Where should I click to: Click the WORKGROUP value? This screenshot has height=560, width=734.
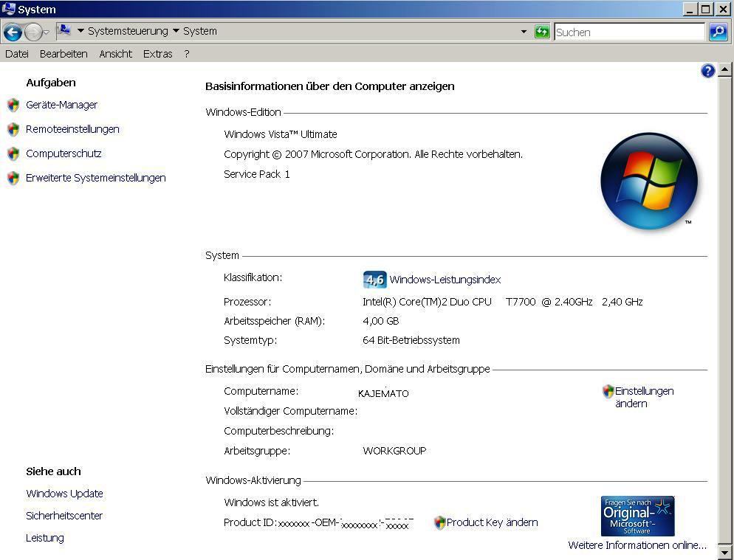pyautogui.click(x=394, y=451)
